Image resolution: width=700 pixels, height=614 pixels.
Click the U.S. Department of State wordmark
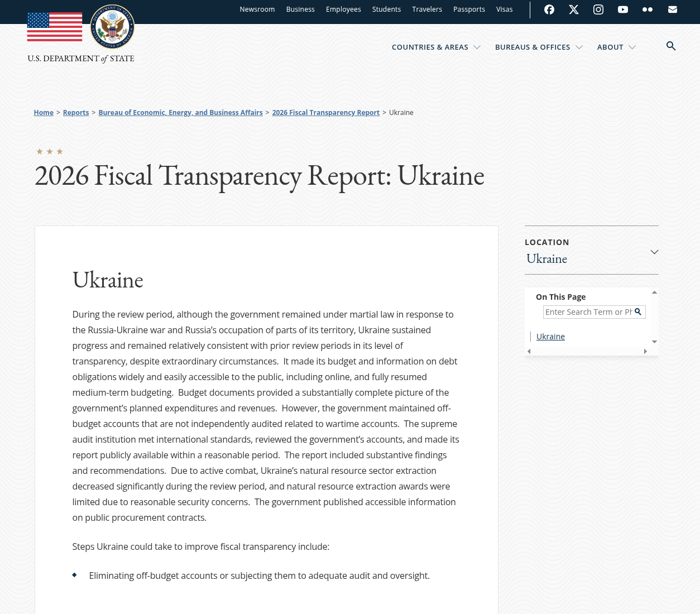coord(81,59)
